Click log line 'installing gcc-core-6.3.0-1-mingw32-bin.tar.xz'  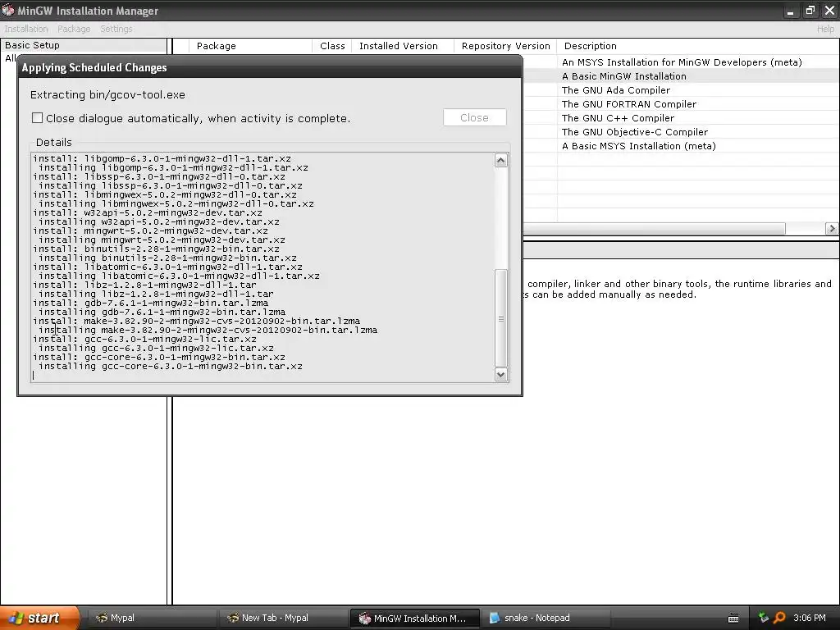[171, 366]
